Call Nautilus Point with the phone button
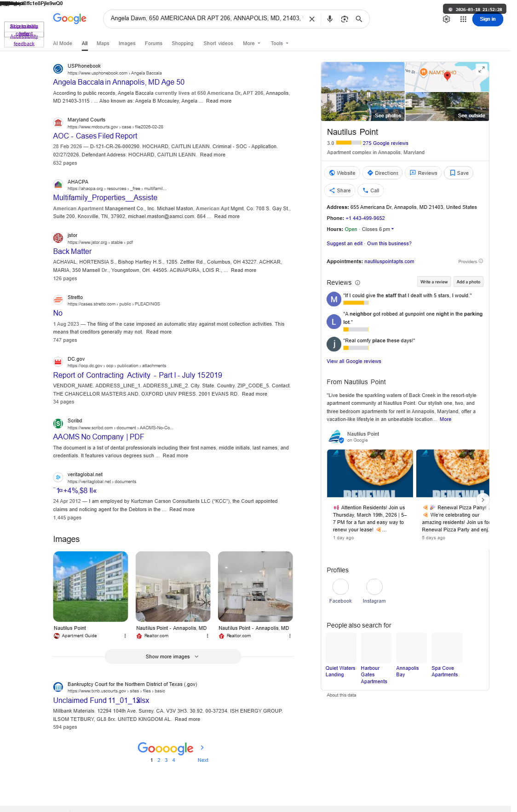Image resolution: width=517 pixels, height=812 pixels. click(371, 190)
